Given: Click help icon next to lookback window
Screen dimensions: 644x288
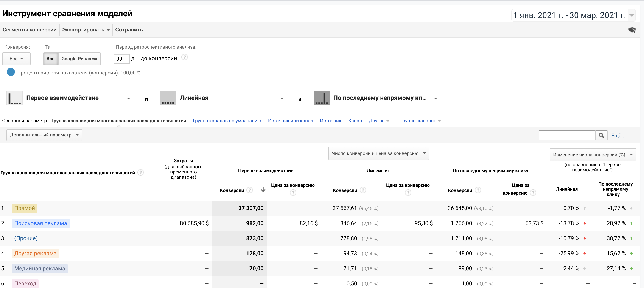Looking at the screenshot, I should (x=185, y=57).
